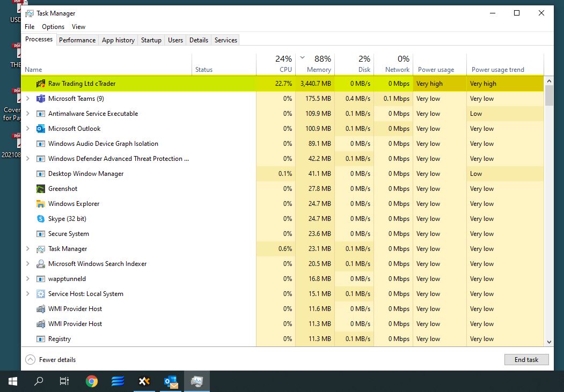The height and width of the screenshot is (392, 564).
Task: Click the scroll down arrow of process list
Action: (x=549, y=342)
